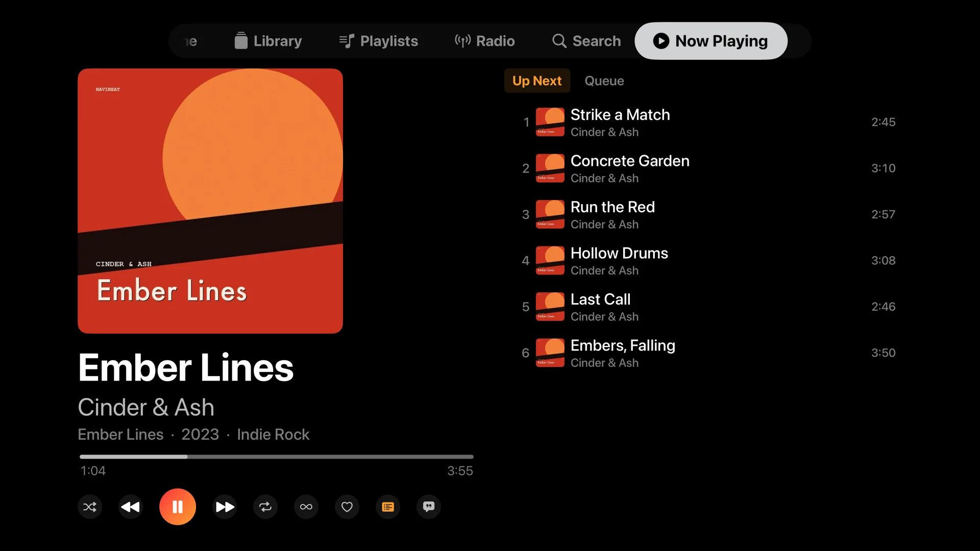The width and height of the screenshot is (980, 551).
Task: Click the Strike a Match thumbnail
Action: 550,122
